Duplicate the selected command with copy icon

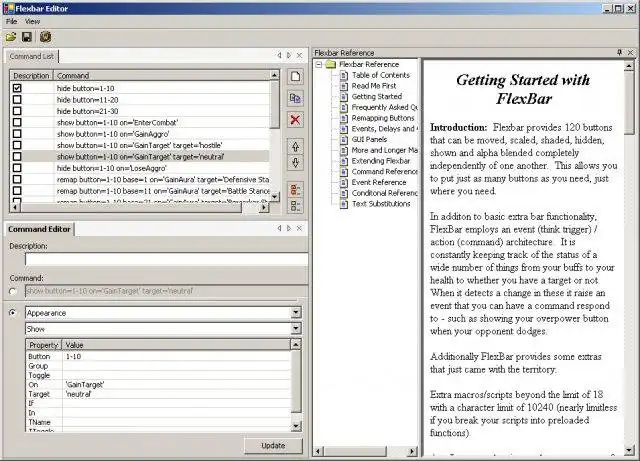coord(295,98)
